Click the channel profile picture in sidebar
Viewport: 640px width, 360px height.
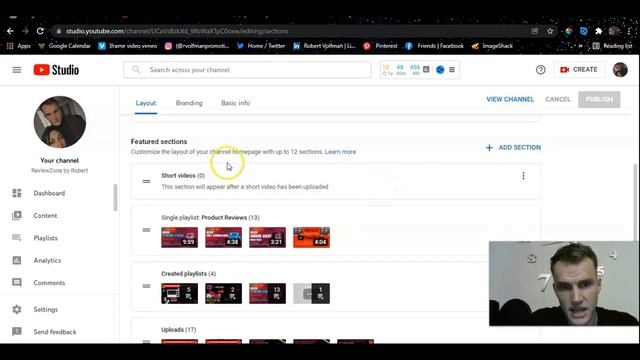click(x=60, y=122)
